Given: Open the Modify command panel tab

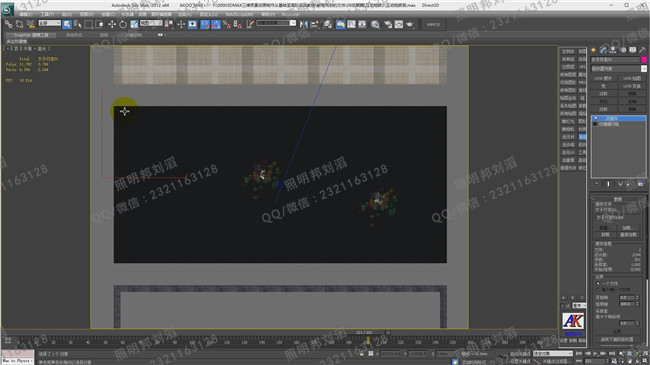Looking at the screenshot, I should 603,50.
